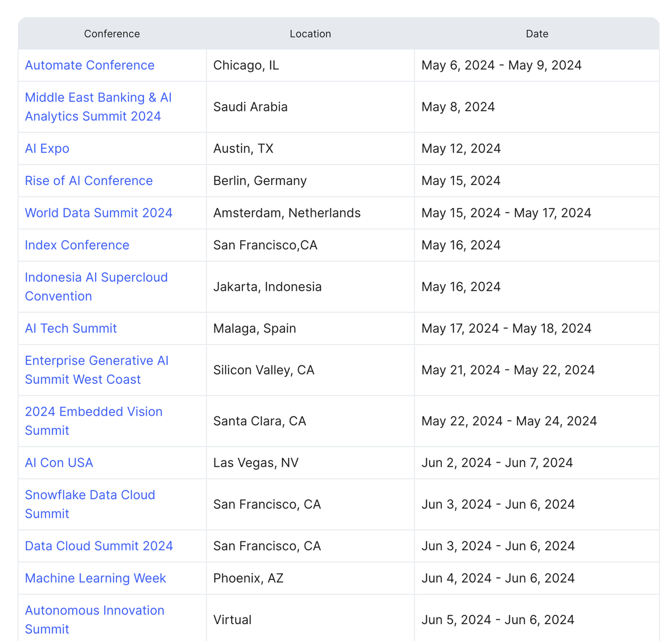Open Middle East Banking & AI Analytics Summit link
The width and height of the screenshot is (672, 641).
pyautogui.click(x=98, y=106)
